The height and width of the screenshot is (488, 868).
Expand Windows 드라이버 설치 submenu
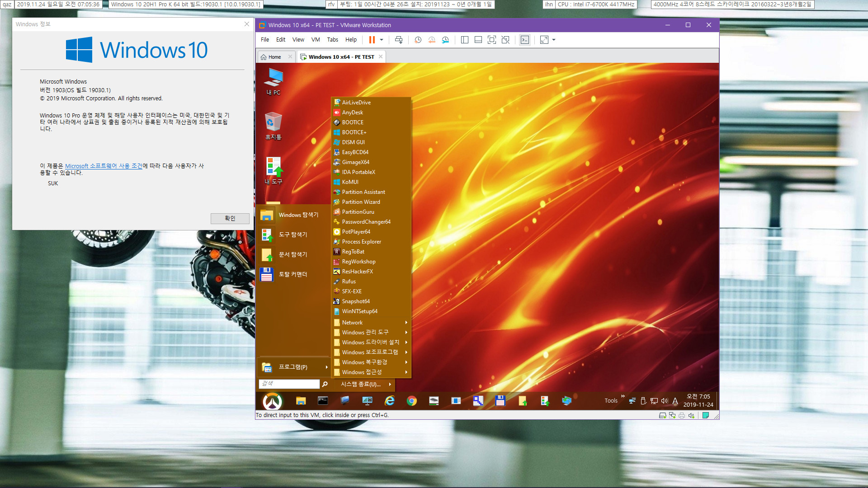pos(371,343)
